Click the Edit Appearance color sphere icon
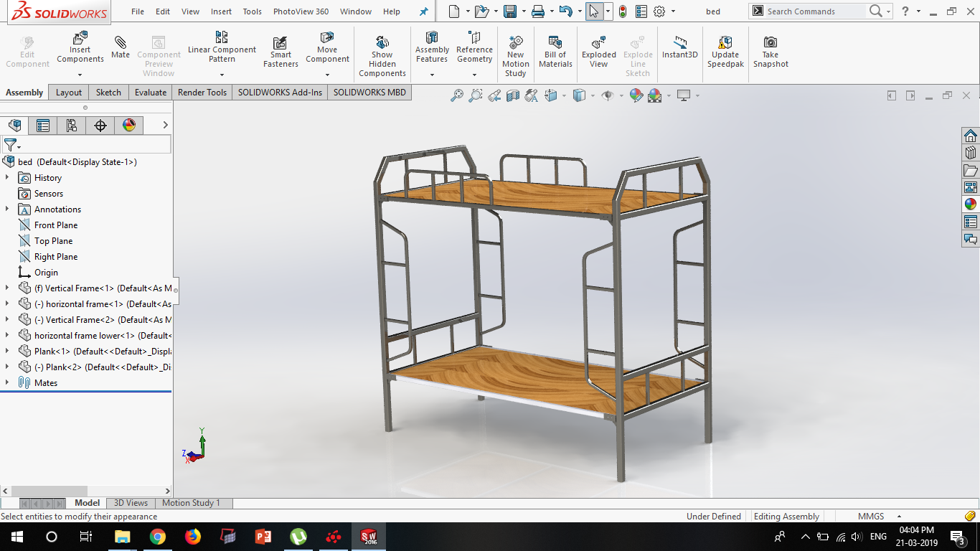Viewport: 980px width, 551px height. pos(636,95)
